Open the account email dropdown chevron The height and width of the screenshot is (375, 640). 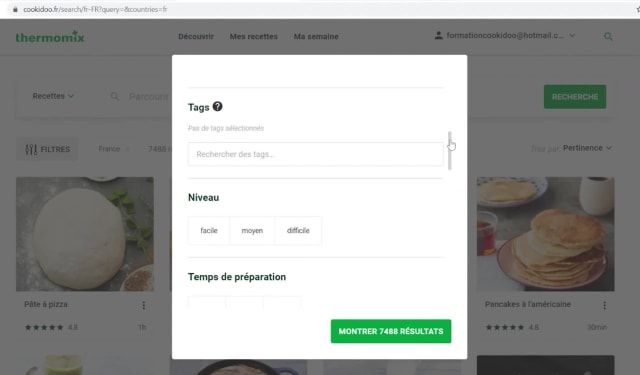tap(572, 36)
